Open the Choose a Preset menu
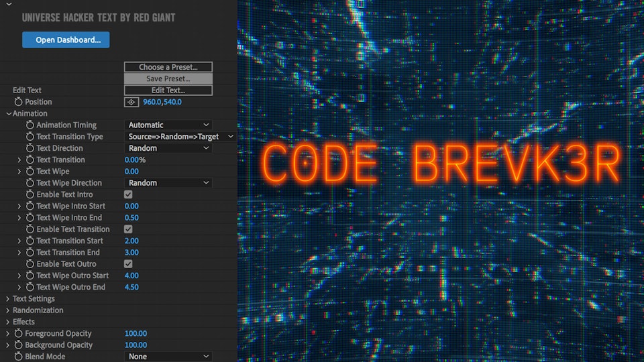The image size is (644, 362). (168, 67)
